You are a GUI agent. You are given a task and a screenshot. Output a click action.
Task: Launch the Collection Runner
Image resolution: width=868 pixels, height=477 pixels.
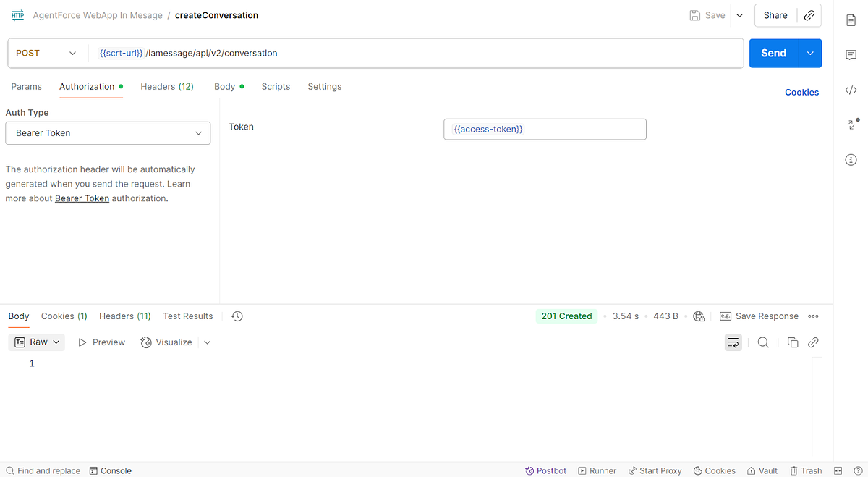point(597,470)
